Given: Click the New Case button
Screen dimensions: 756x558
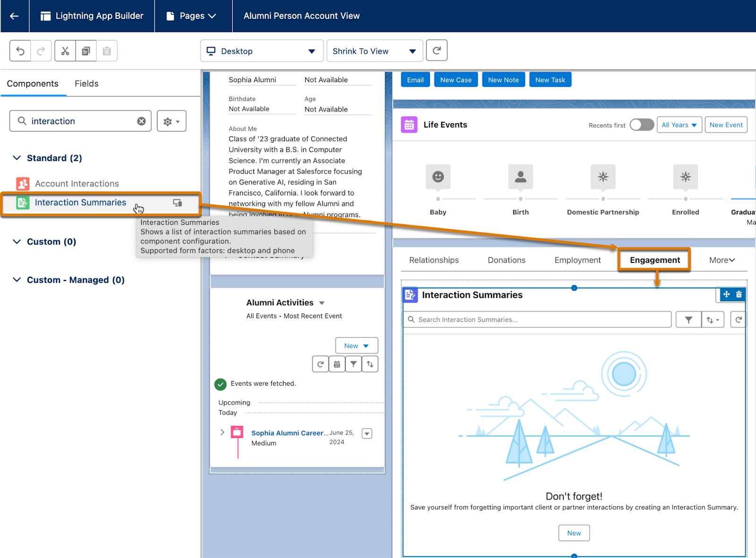Looking at the screenshot, I should pos(456,80).
